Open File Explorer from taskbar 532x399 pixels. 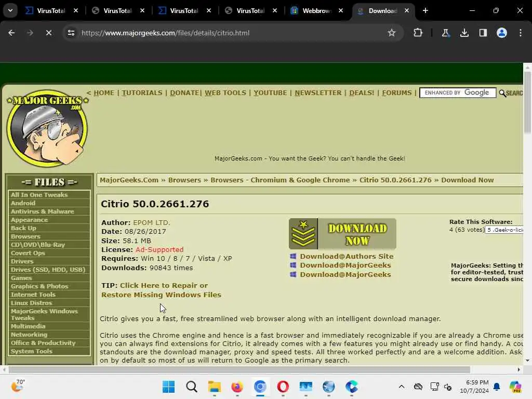coord(215,387)
